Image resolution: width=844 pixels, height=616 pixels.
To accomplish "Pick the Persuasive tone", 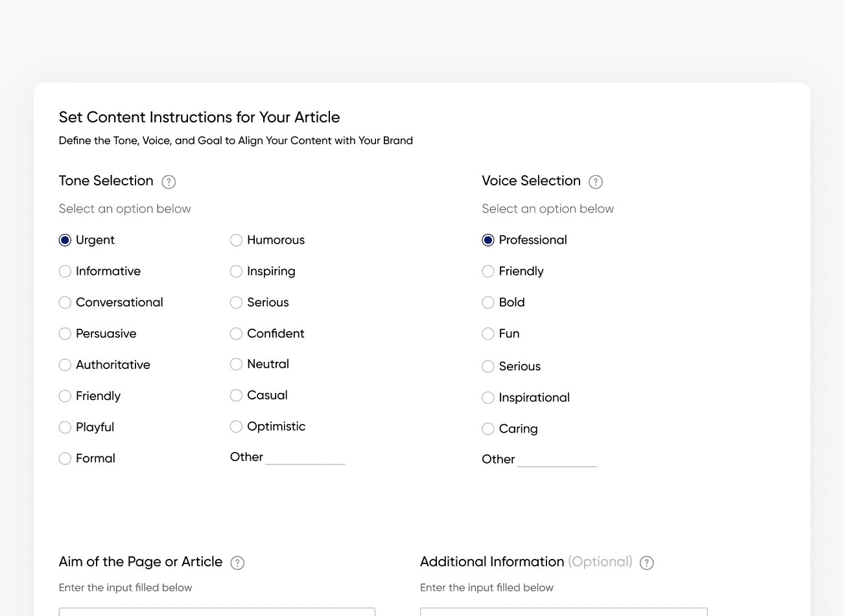I will (x=65, y=334).
